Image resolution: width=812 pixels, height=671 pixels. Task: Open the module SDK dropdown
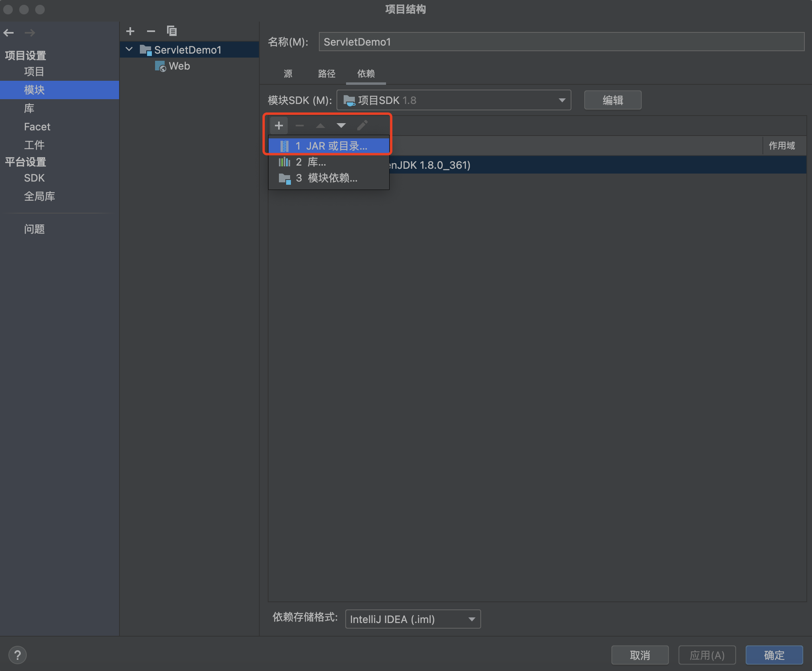click(x=454, y=100)
